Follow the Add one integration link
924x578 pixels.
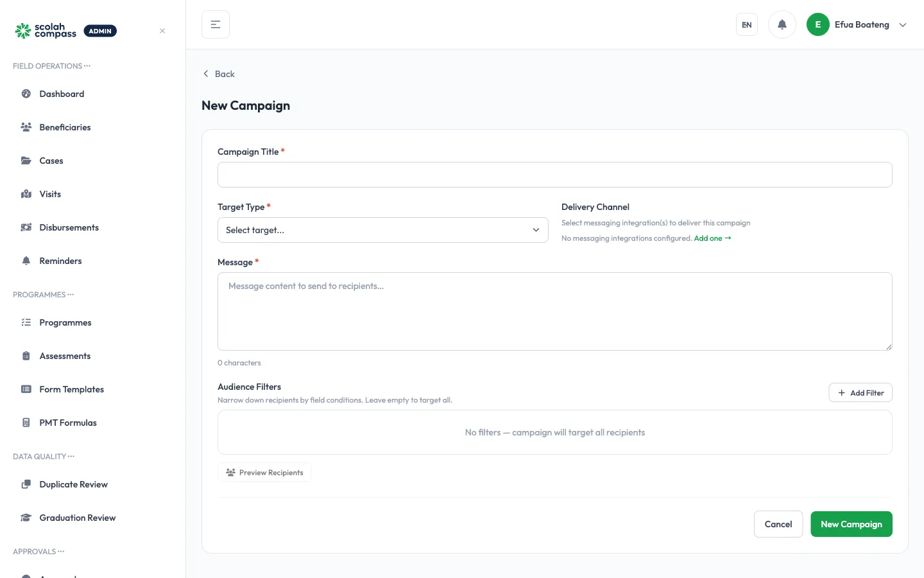712,238
